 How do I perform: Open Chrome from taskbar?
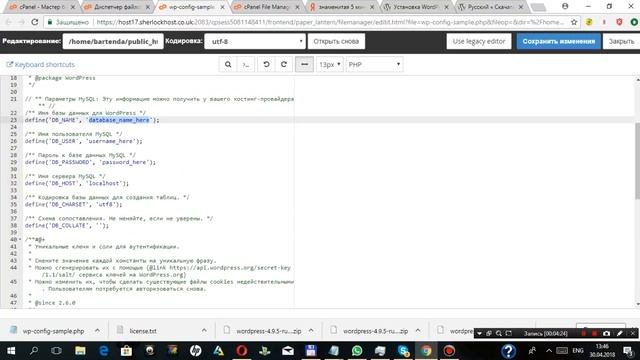coord(426,351)
